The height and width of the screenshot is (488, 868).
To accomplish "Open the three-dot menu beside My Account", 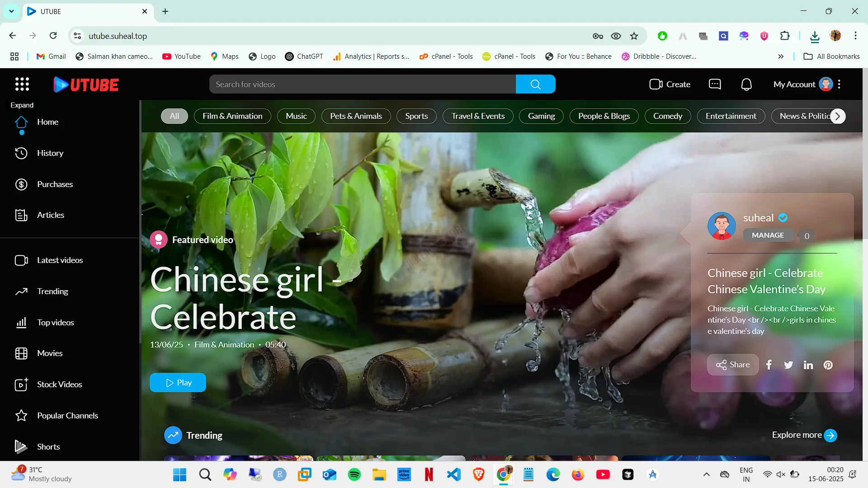I will pos(839,84).
